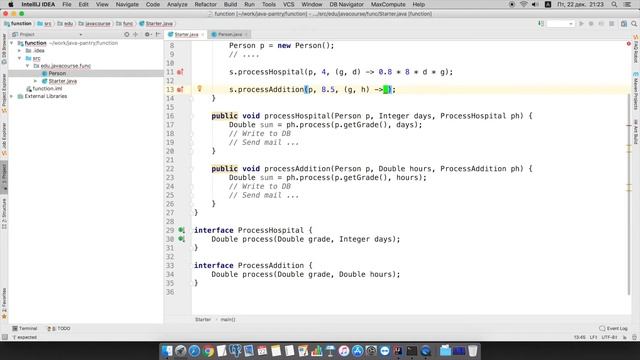Click the Starter.java breadcrumb in navigation bar

156,24
